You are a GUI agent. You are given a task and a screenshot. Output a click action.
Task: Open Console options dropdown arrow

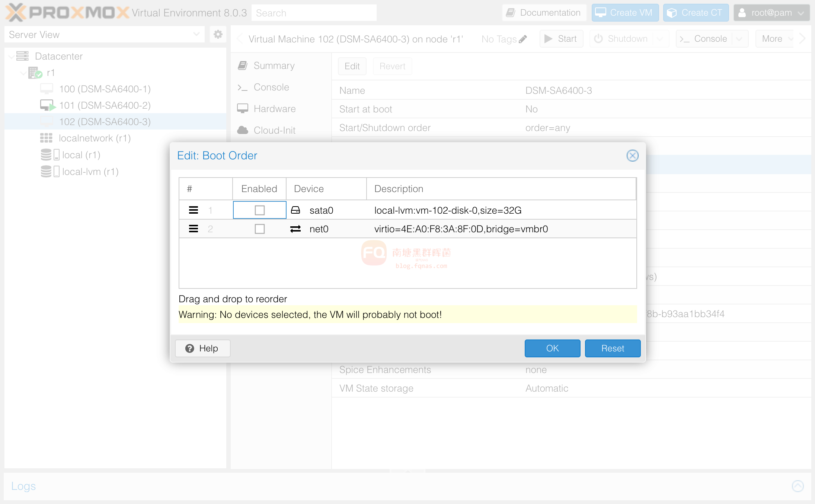[740, 39]
